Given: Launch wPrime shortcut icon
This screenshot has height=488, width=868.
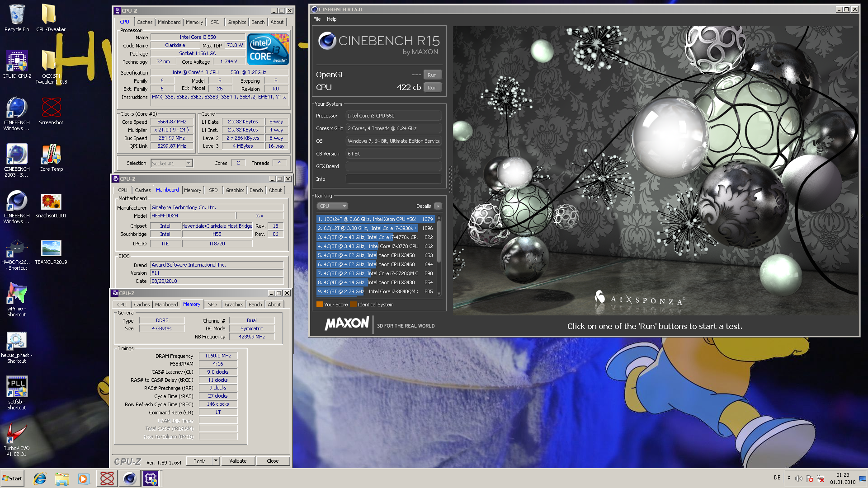Looking at the screenshot, I should pos(17,300).
